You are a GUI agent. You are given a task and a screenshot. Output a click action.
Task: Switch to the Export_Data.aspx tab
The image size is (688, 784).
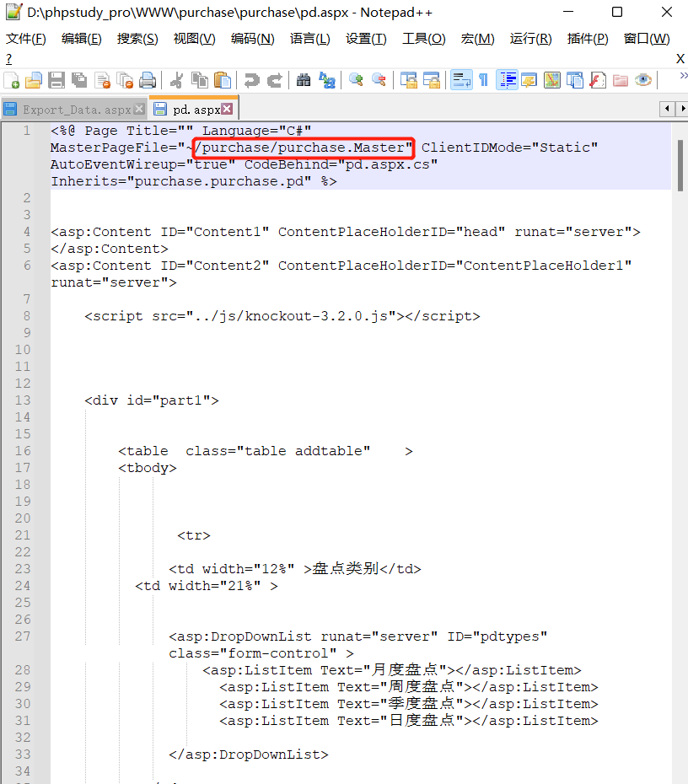pos(74,109)
